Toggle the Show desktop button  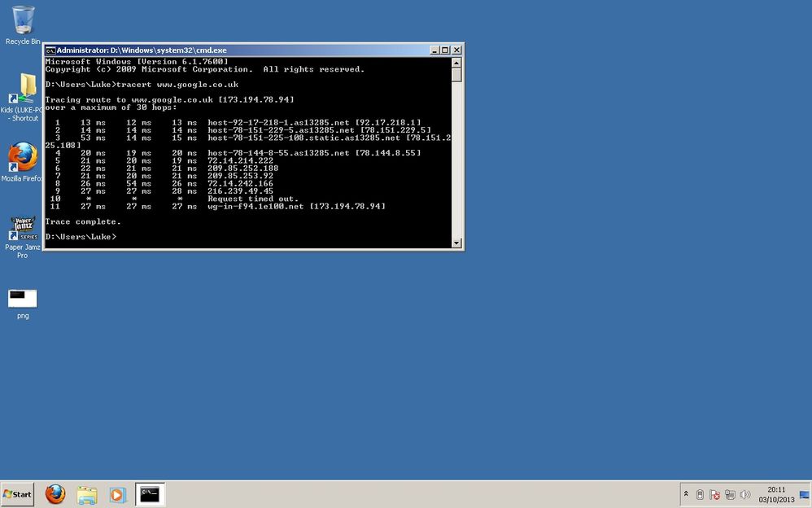pyautogui.click(x=805, y=495)
